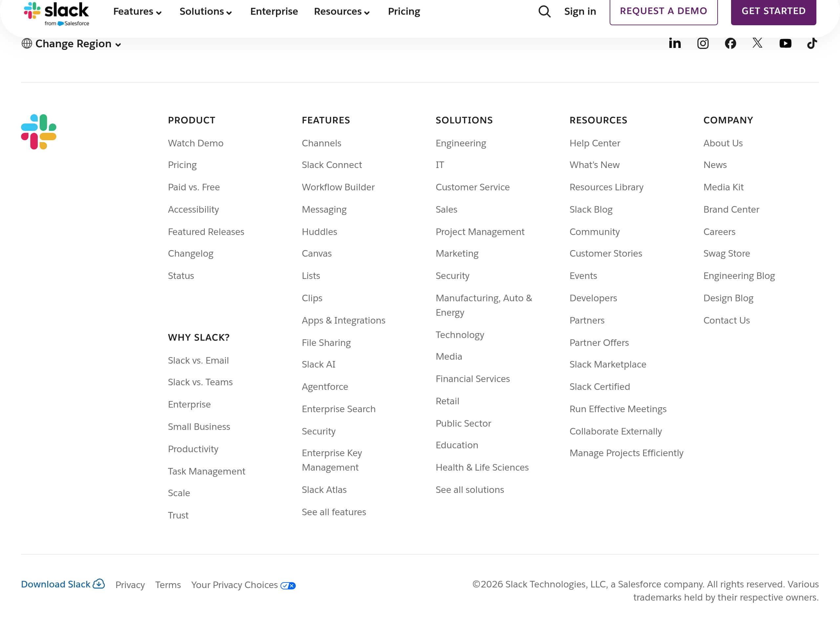Select the X social media icon
Viewport: 840px width, 636px height.
[758, 43]
